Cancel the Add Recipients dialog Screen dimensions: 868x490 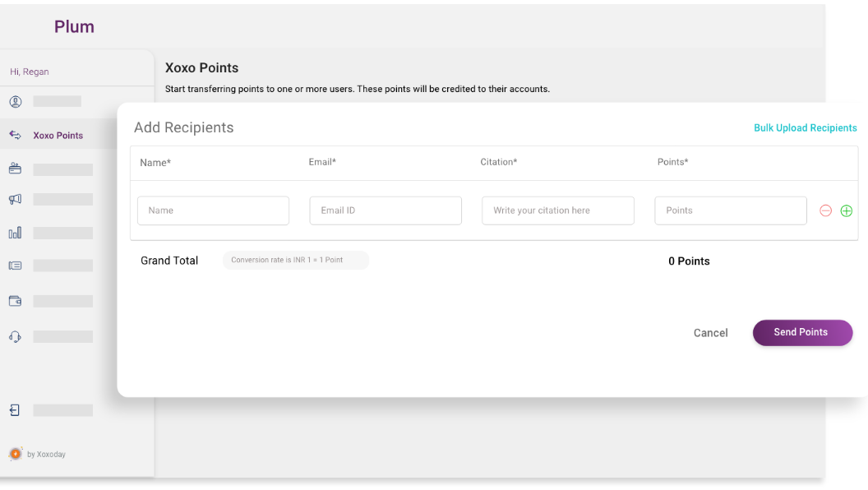[x=711, y=333]
